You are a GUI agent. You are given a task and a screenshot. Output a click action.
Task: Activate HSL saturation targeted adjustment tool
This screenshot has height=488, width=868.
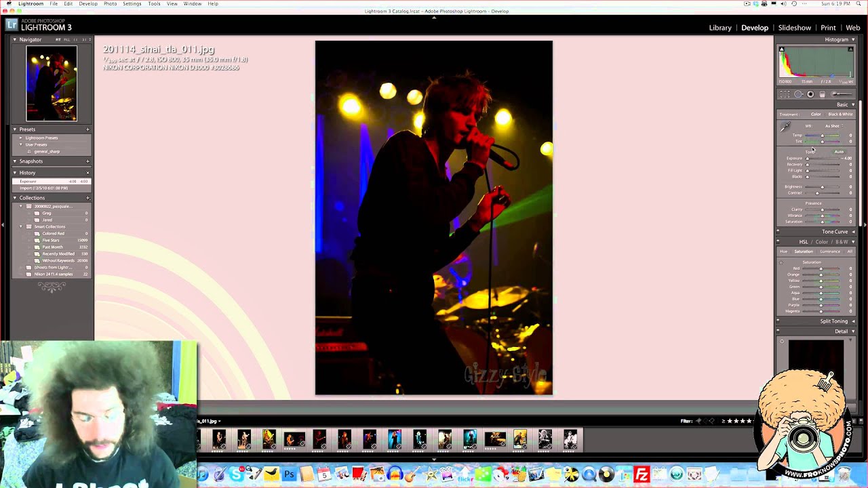(781, 262)
